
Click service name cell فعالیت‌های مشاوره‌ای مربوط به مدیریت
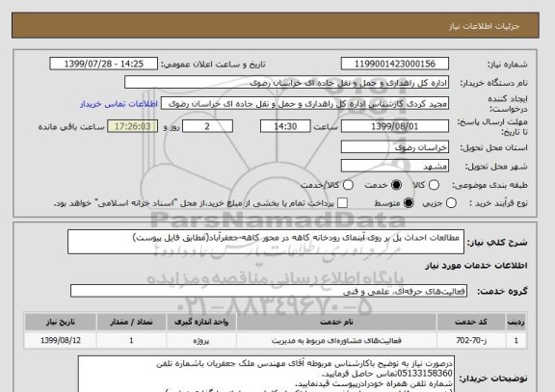click(x=336, y=340)
